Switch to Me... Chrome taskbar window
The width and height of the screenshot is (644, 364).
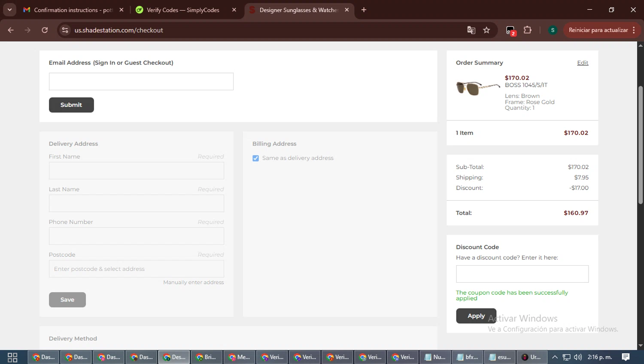pos(239,357)
